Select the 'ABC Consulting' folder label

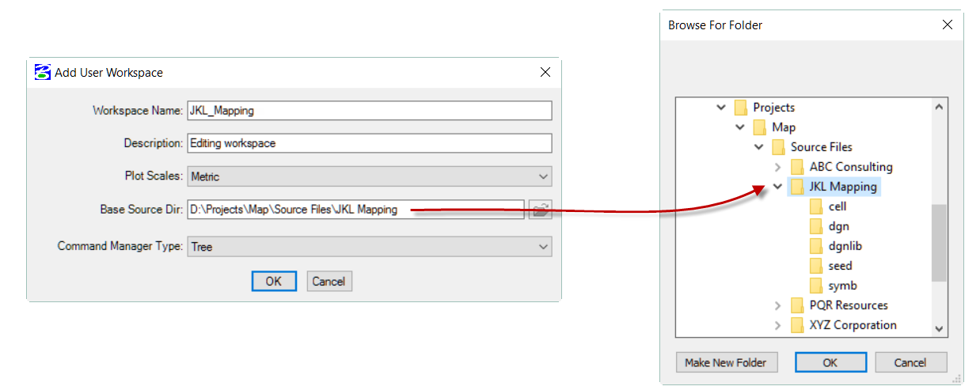click(851, 167)
